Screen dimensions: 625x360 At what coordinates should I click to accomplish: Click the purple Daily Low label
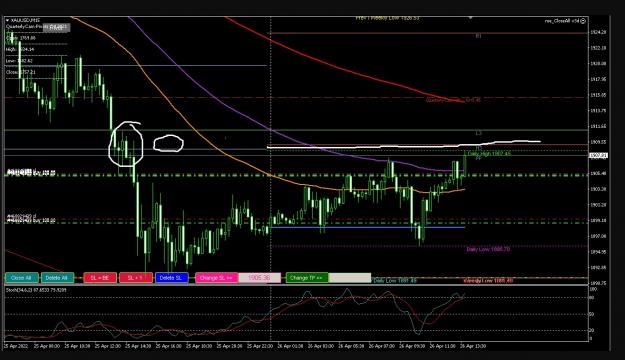coord(488,249)
